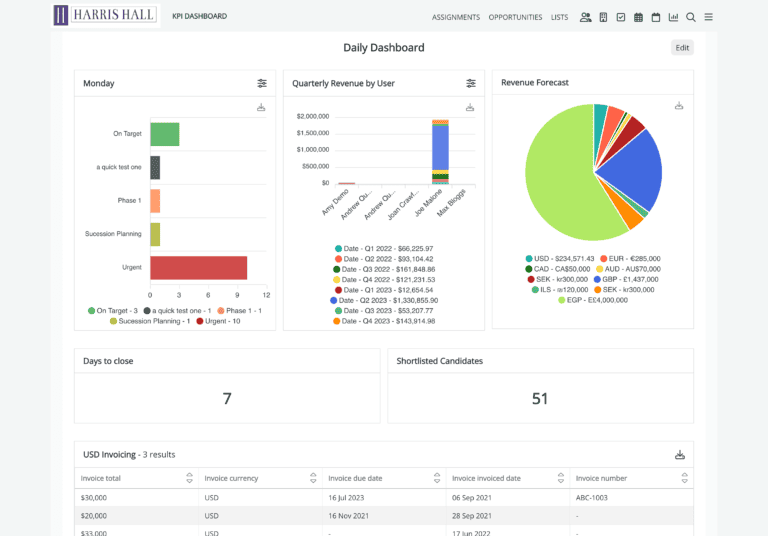Sort by Invoice number column arrows
768x536 pixels.
pyautogui.click(x=685, y=478)
